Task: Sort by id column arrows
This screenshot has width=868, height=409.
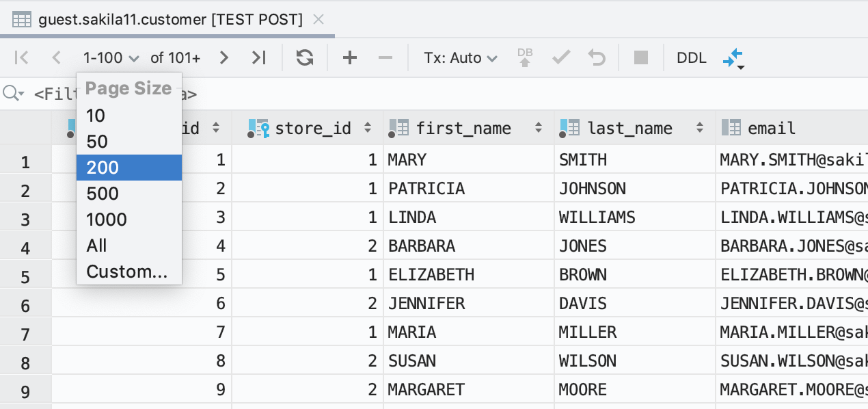Action: (x=216, y=128)
